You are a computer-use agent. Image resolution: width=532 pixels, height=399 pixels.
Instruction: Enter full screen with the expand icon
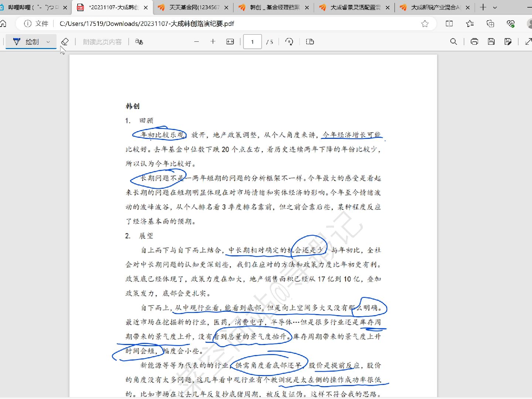tap(528, 42)
